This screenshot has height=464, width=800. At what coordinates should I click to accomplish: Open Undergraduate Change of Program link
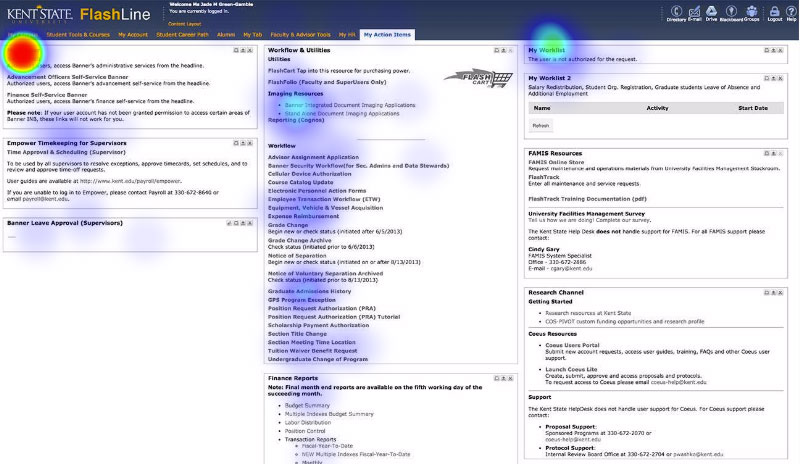point(318,359)
